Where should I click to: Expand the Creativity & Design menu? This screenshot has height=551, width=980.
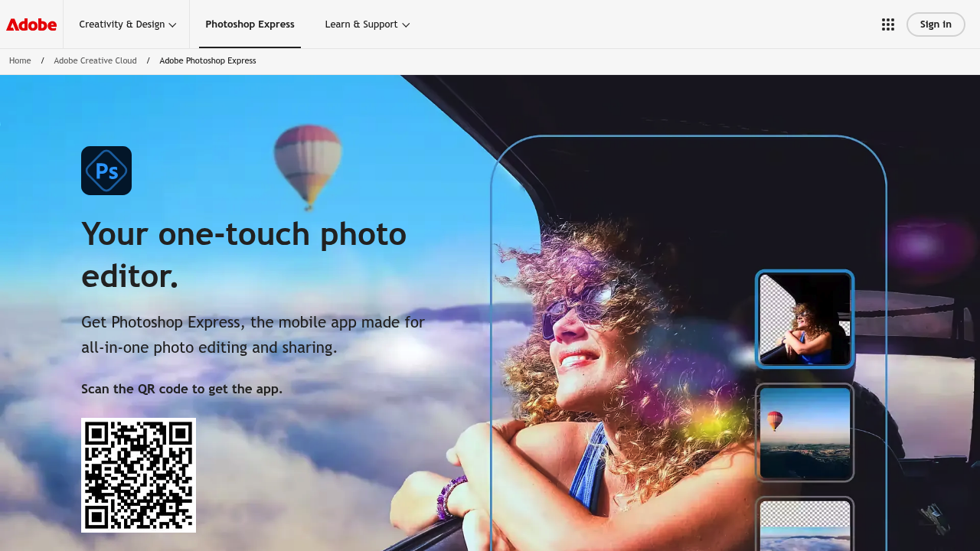pyautogui.click(x=128, y=24)
